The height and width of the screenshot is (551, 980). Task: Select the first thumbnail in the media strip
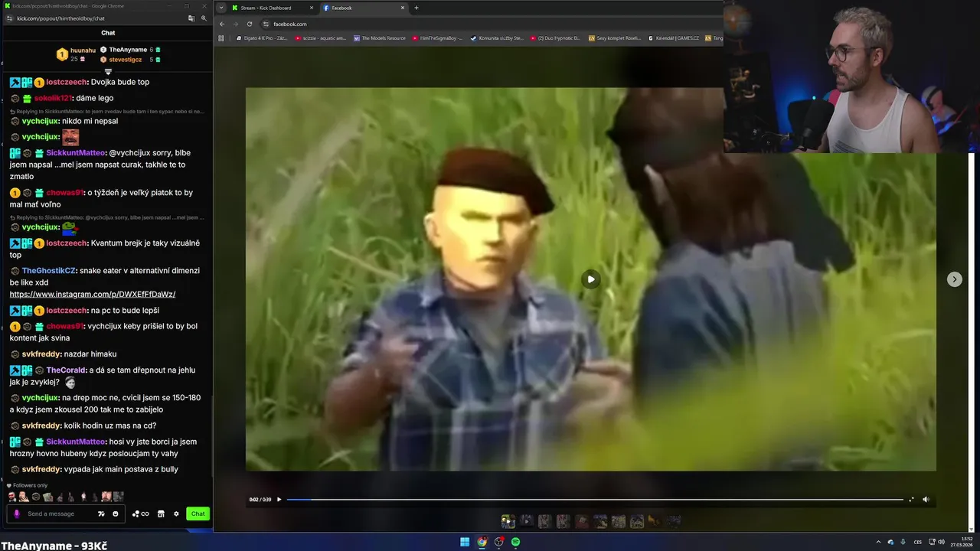click(x=508, y=521)
